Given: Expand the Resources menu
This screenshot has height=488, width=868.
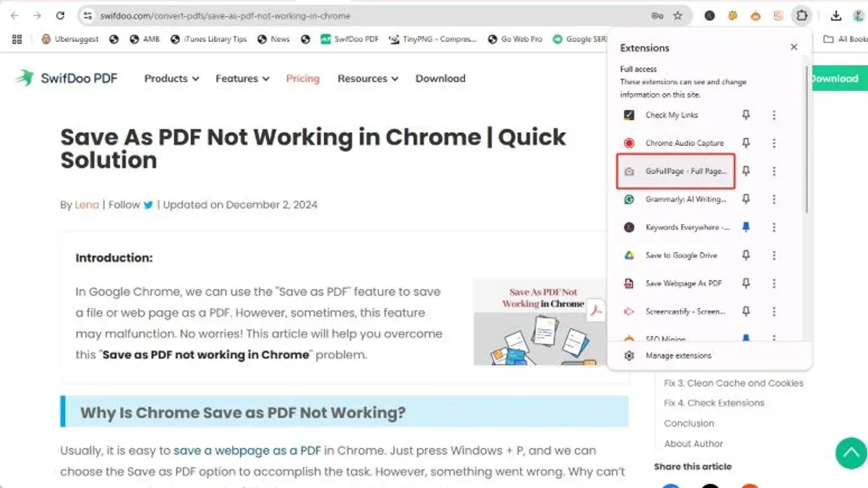Looking at the screenshot, I should [x=367, y=79].
